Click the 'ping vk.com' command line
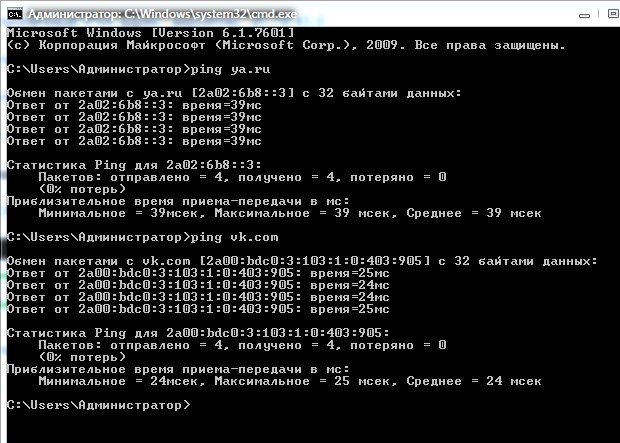The height and width of the screenshot is (443, 620). click(143, 237)
